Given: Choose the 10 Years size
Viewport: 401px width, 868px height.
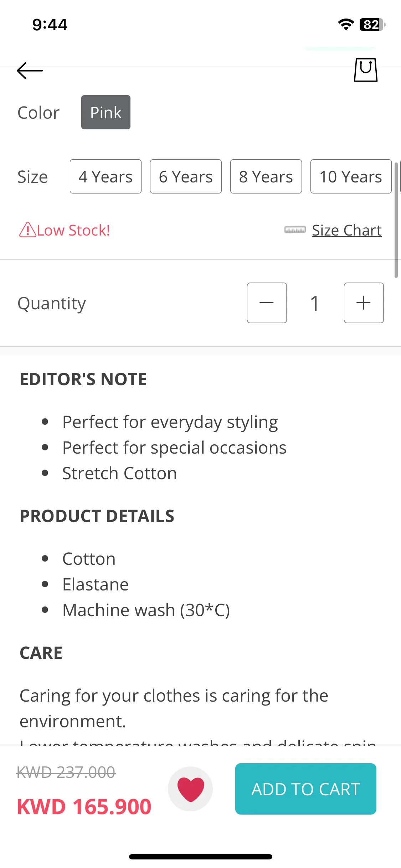Looking at the screenshot, I should tap(351, 176).
